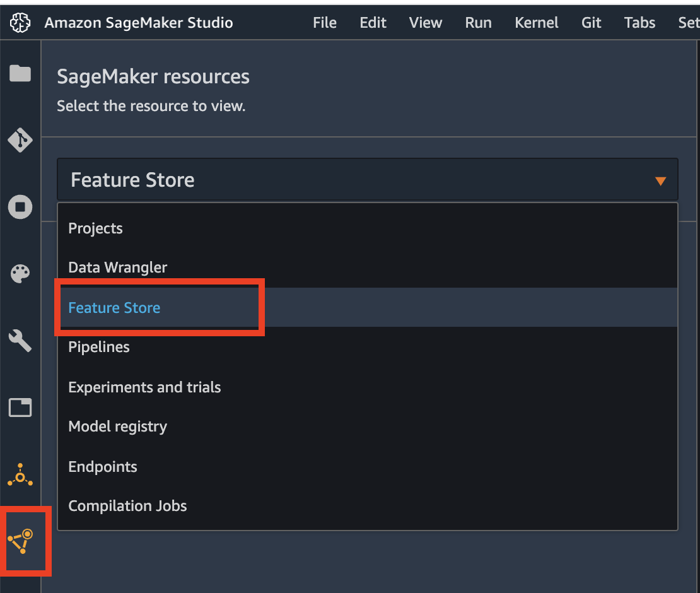Open the File menu
The width and height of the screenshot is (700, 593).
pyautogui.click(x=325, y=23)
